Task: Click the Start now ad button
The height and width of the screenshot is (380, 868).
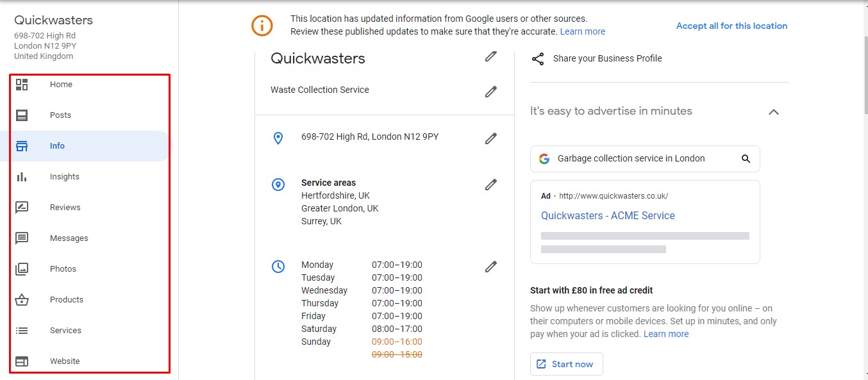Action: coord(566,364)
